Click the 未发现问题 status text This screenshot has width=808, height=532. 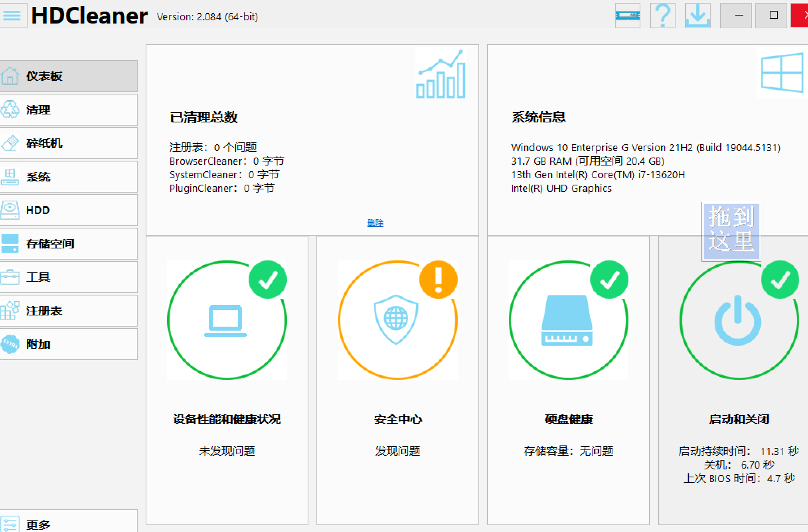[227, 451]
